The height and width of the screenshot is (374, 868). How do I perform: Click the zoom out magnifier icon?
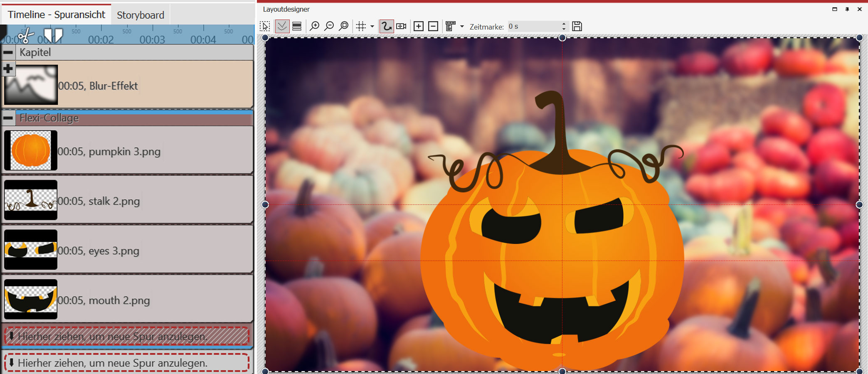329,26
